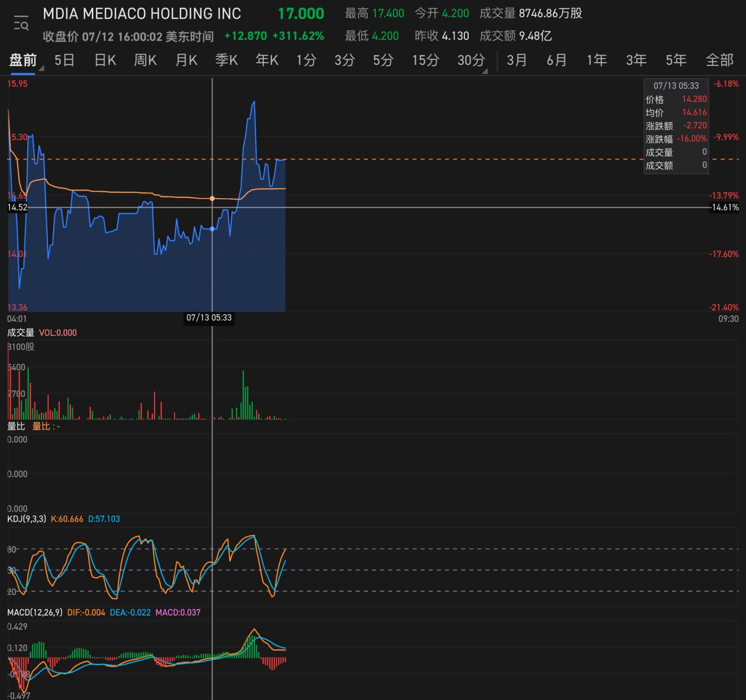
Task: Expand the 30分 interval dropdown triangle
Action: click(485, 71)
